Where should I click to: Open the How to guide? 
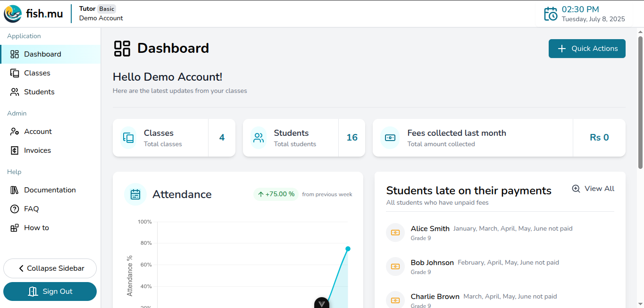click(50, 228)
